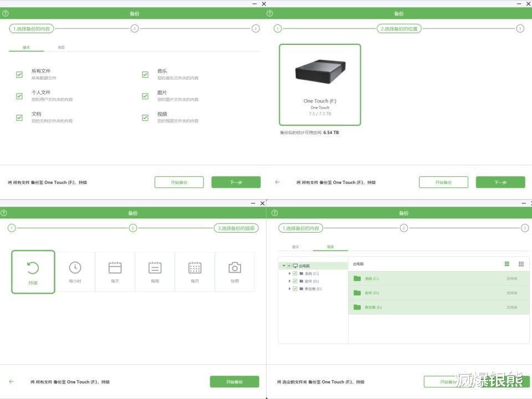
Task: Select the 持续 continuous backup frequency
Action: pos(33,272)
